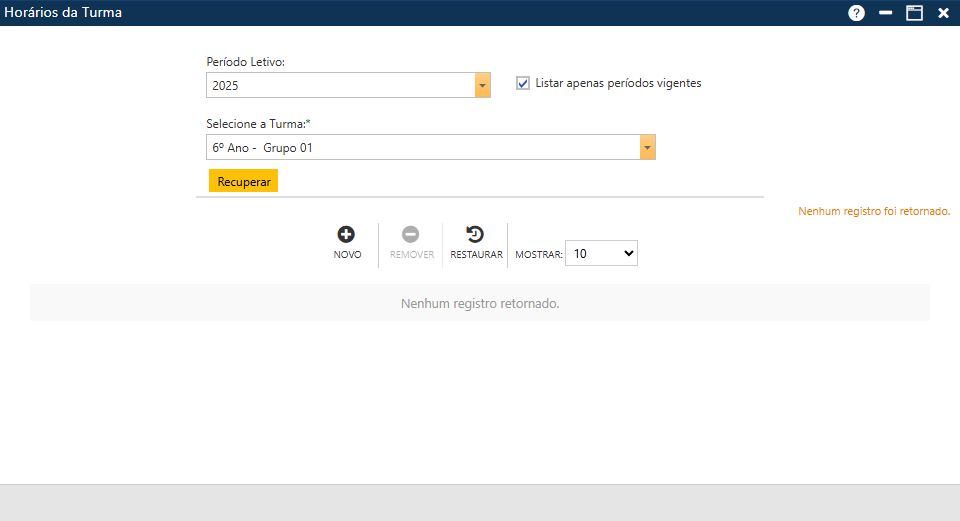Expand the Período Letivo dropdown arrow
The image size is (960, 521).
(483, 86)
